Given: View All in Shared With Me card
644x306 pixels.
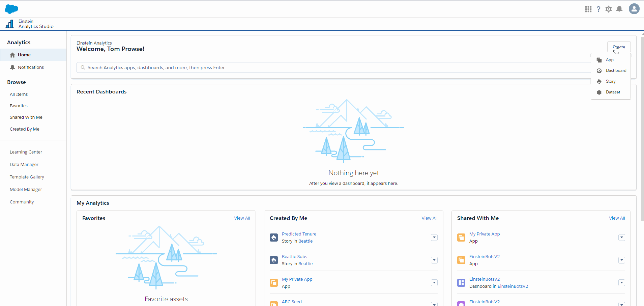Looking at the screenshot, I should click(x=617, y=218).
